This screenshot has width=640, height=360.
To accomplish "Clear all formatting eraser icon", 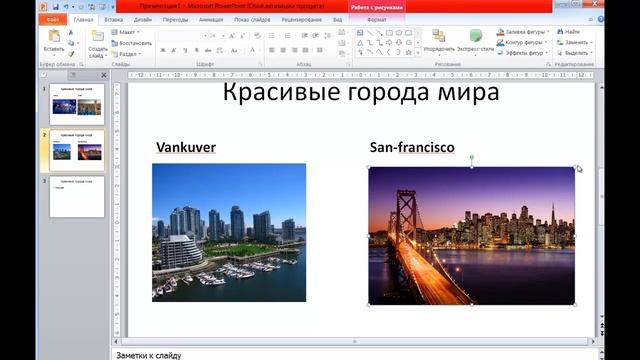I will 257,36.
